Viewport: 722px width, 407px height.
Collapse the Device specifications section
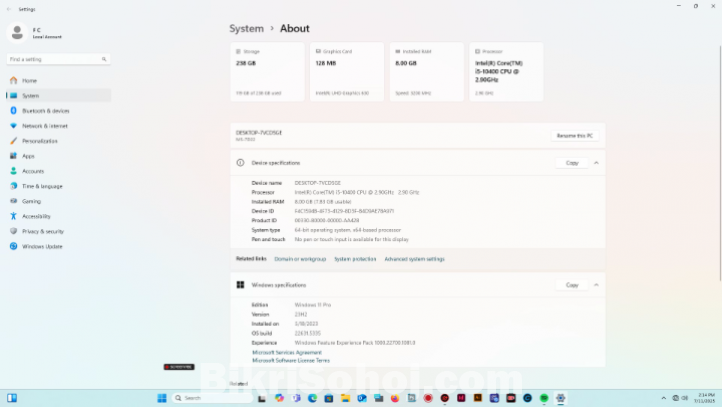click(x=596, y=162)
